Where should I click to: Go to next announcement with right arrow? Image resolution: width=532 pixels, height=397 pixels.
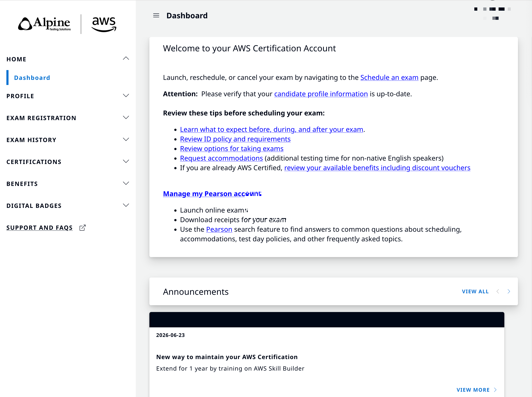(x=509, y=292)
